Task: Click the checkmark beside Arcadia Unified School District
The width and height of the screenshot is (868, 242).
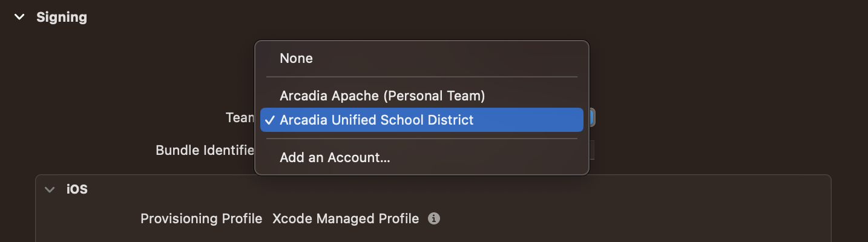Action: tap(270, 120)
